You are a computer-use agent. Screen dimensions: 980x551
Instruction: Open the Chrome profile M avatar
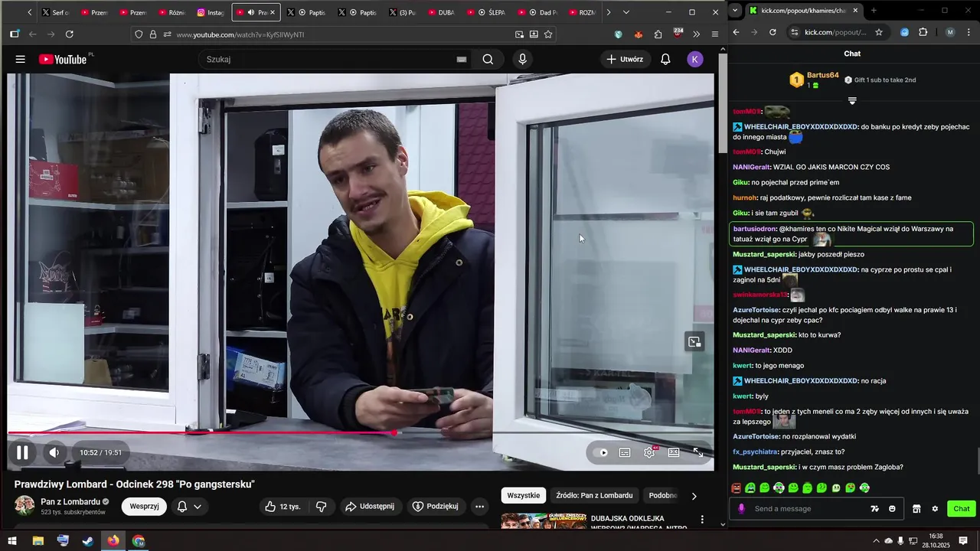pyautogui.click(x=950, y=32)
